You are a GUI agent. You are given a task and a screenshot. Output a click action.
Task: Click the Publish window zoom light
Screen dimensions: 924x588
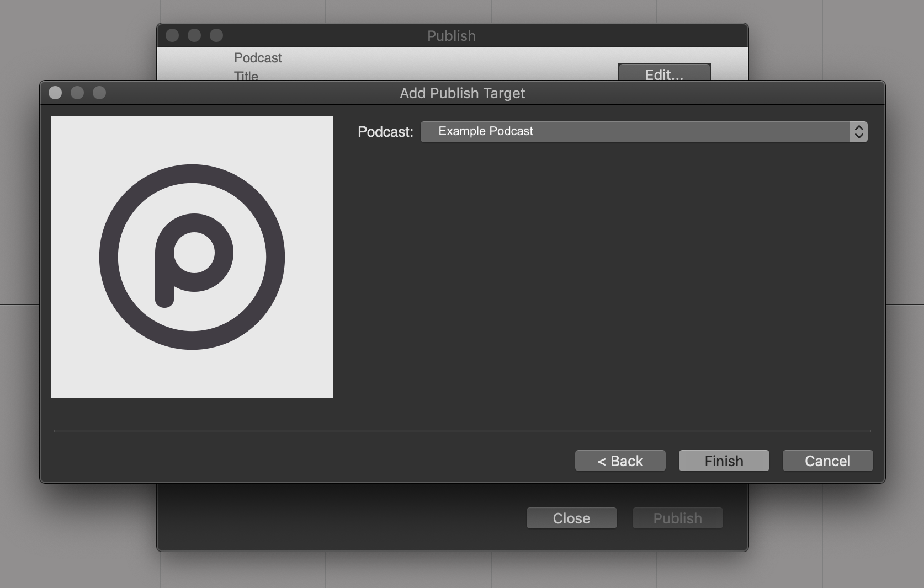pos(216,35)
